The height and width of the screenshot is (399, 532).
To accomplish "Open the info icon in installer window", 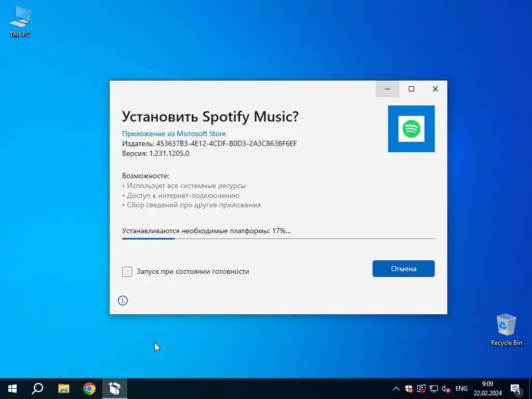I will click(123, 300).
